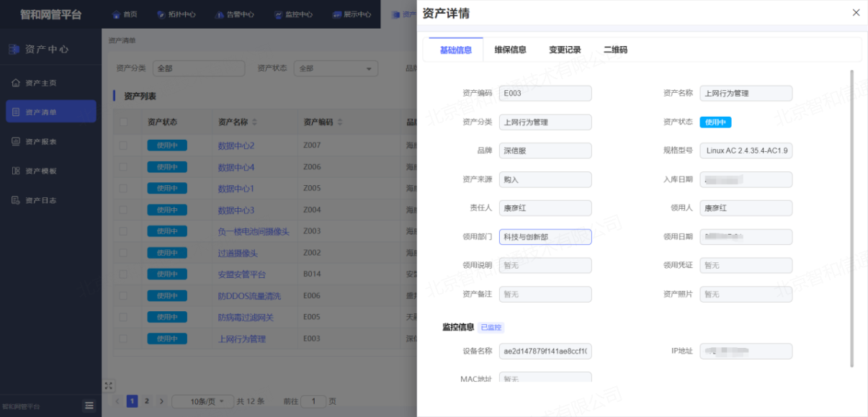
Task: Click the 前往 page number input box
Action: pos(313,401)
